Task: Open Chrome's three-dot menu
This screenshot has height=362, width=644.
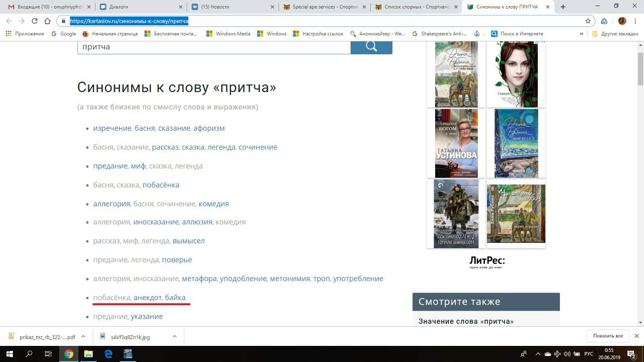Action: pyautogui.click(x=635, y=21)
